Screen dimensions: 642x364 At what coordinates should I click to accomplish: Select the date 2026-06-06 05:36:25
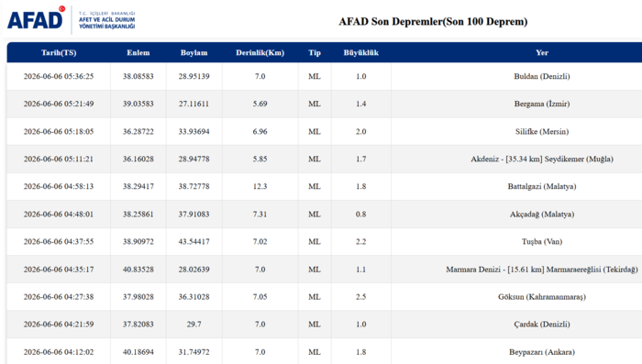tap(59, 76)
